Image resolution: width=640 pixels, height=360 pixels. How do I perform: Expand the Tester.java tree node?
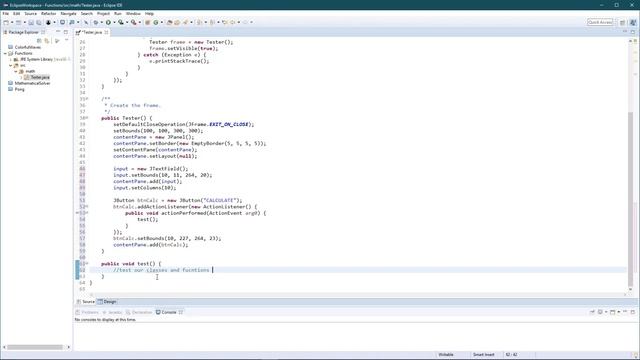(x=21, y=77)
